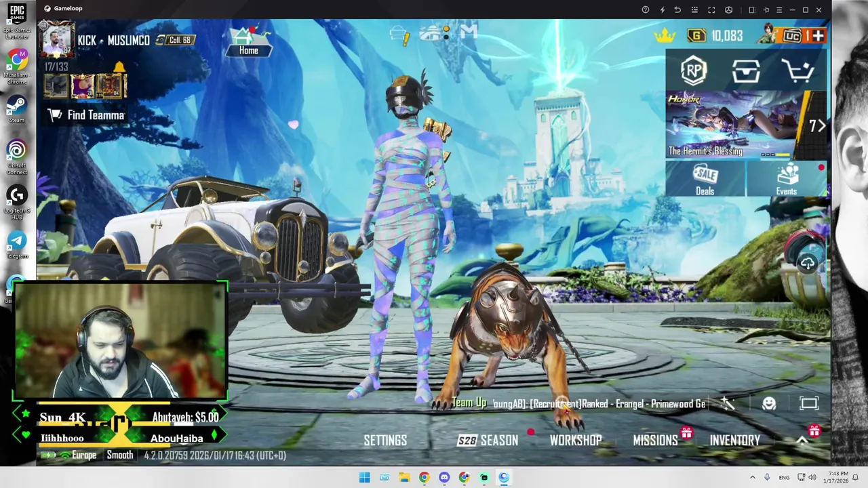The width and height of the screenshot is (868, 488).
Task: Open MISSIONS menu
Action: (655, 441)
